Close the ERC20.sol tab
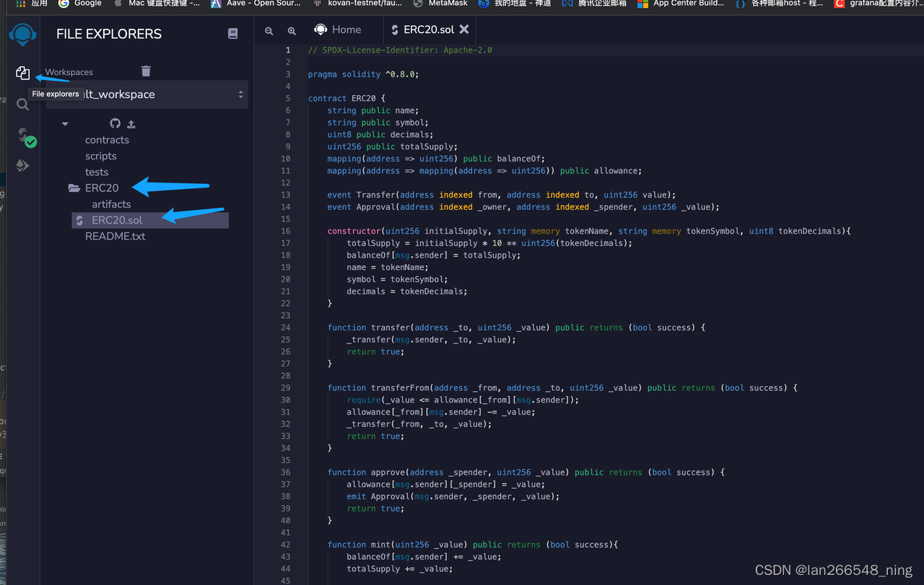Viewport: 924px width, 585px height. pos(464,30)
